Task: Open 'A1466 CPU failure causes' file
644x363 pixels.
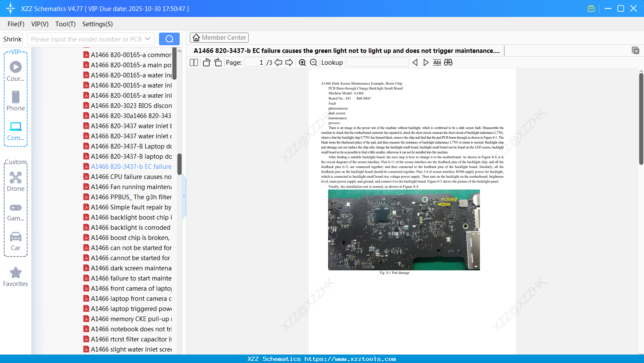Action: point(132,177)
